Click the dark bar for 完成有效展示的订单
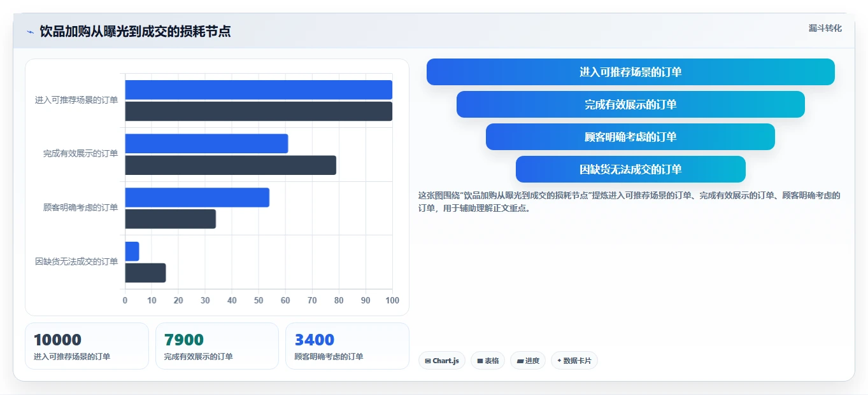 pos(231,165)
